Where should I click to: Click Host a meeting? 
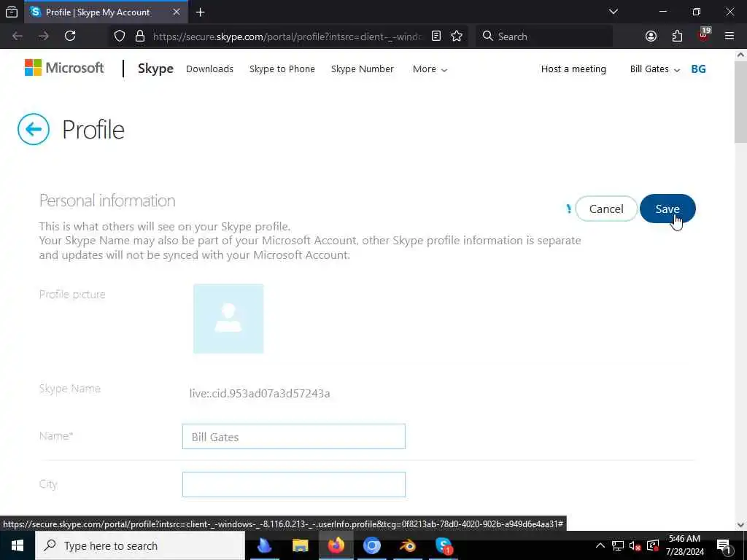573,69
